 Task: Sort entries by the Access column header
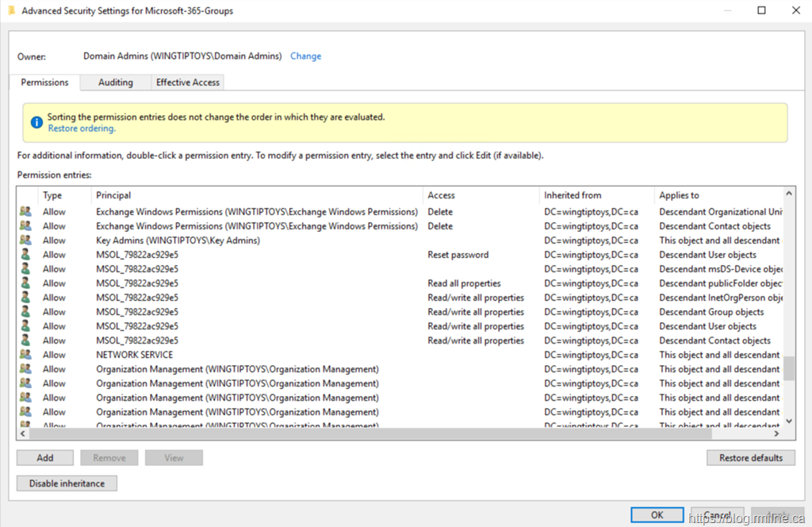(441, 195)
